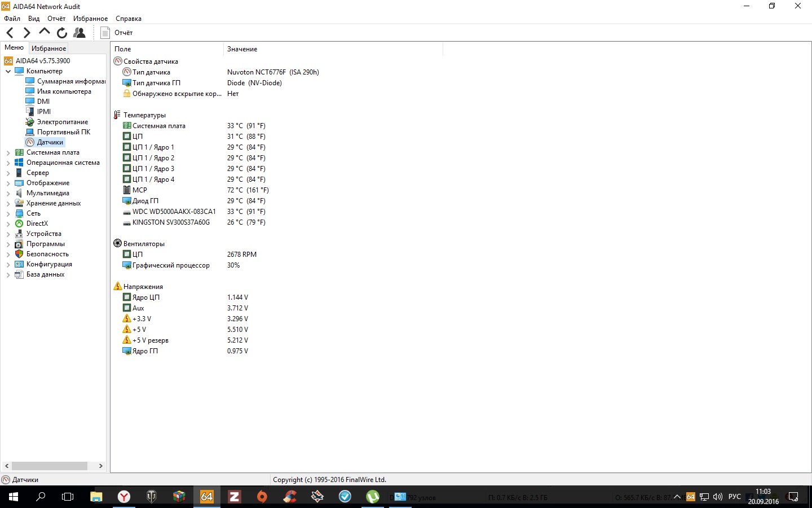Open the taskbar search

[41, 497]
